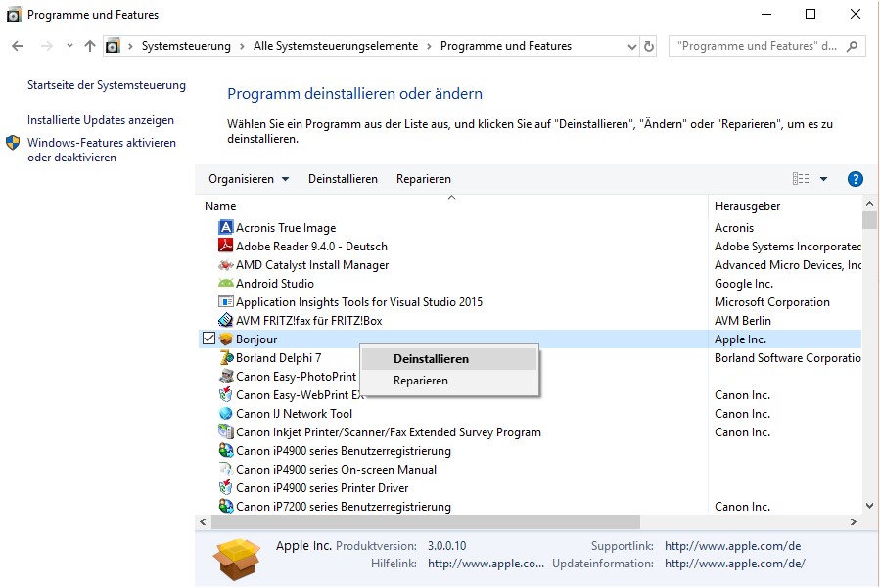
Task: Click the scroll-left arrow of the list
Action: coord(203,521)
